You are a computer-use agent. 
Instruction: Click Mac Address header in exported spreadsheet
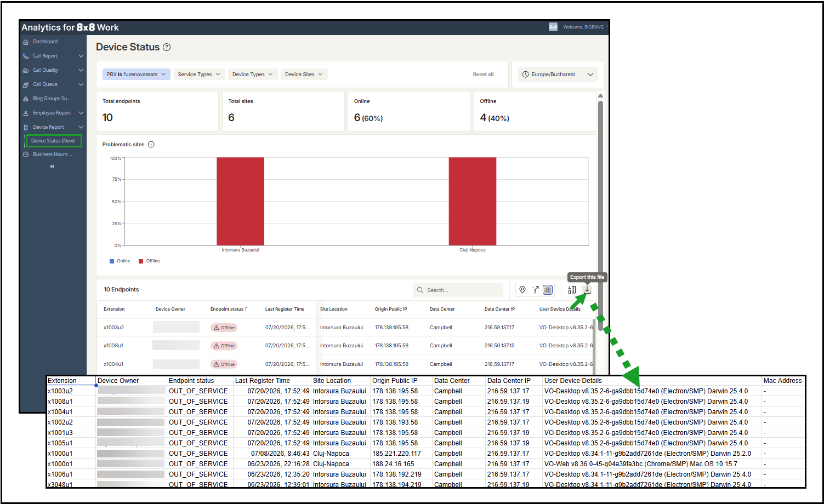pos(782,381)
